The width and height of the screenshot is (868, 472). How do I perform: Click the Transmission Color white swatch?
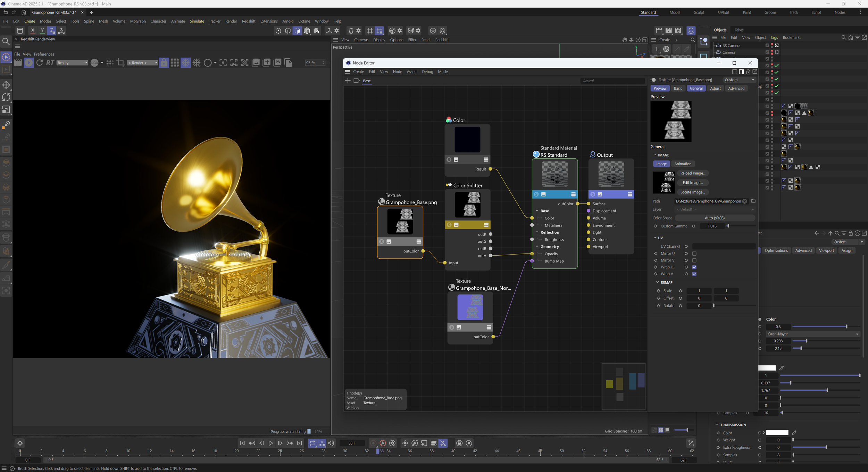click(777, 433)
